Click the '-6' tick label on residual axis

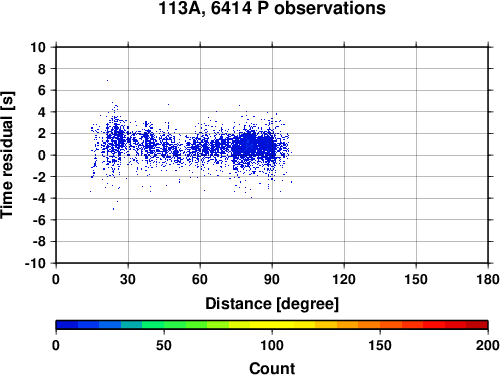click(x=39, y=220)
